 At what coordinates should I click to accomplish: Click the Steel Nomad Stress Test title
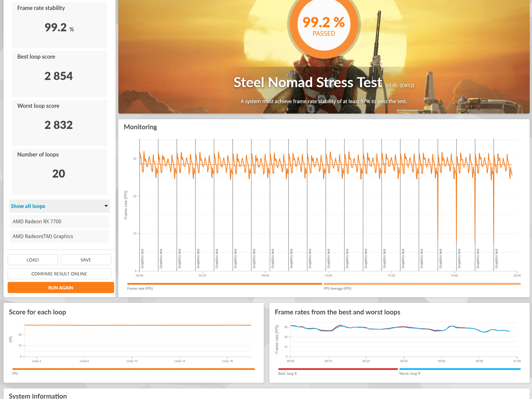[308, 82]
